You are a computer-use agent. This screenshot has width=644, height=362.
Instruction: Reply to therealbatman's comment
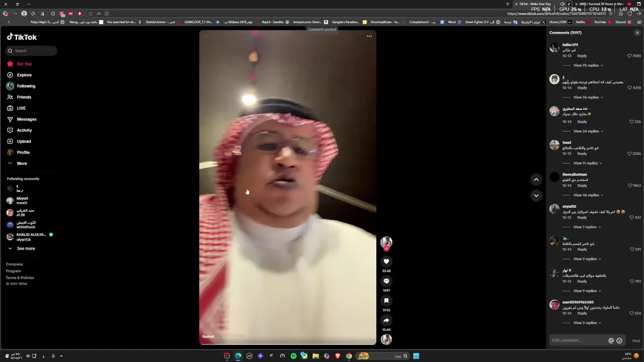pyautogui.click(x=582, y=186)
